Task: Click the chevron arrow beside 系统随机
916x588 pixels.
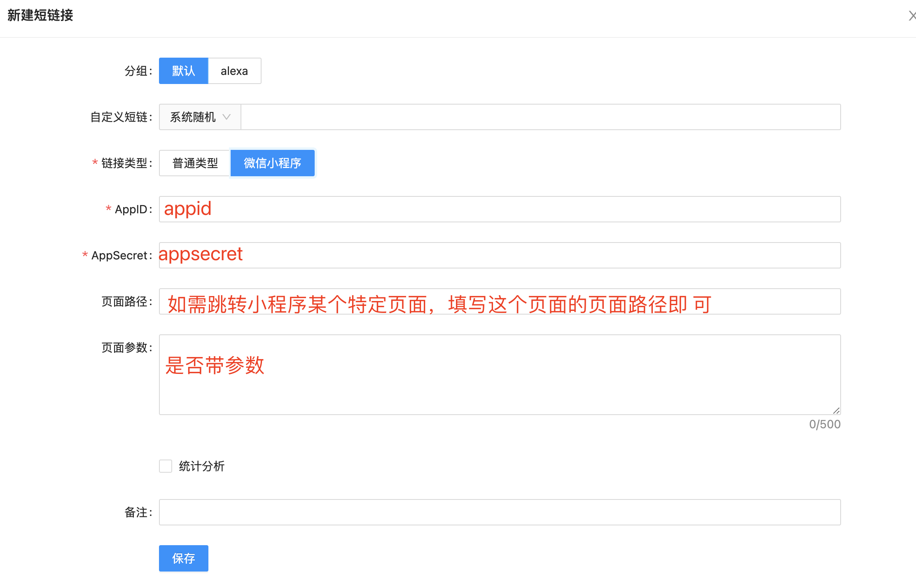Action: [227, 117]
